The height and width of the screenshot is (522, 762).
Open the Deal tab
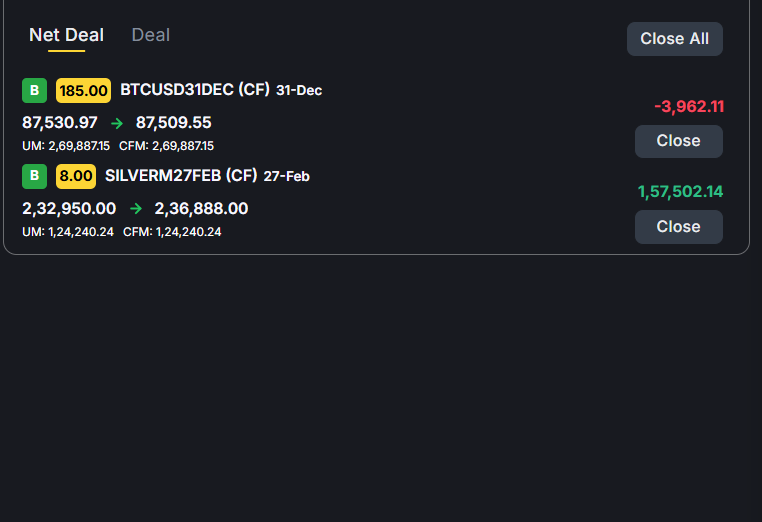tap(151, 35)
